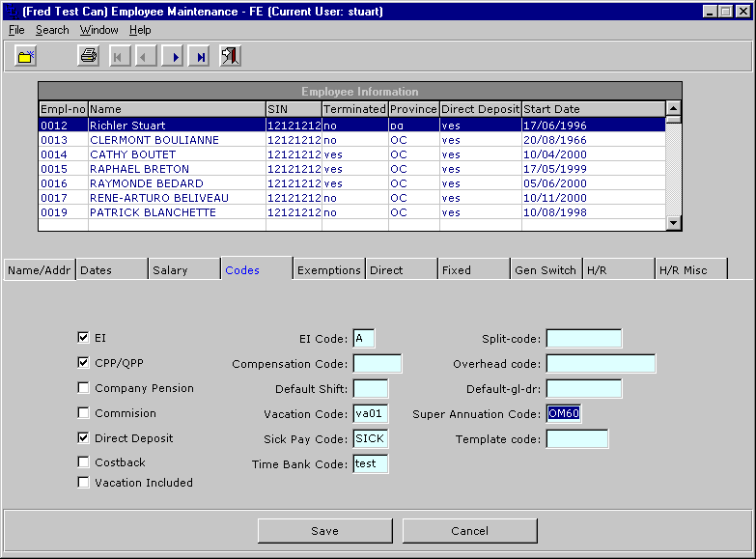The width and height of the screenshot is (756, 559).
Task: Click the Vacation Code input field
Action: 371,414
